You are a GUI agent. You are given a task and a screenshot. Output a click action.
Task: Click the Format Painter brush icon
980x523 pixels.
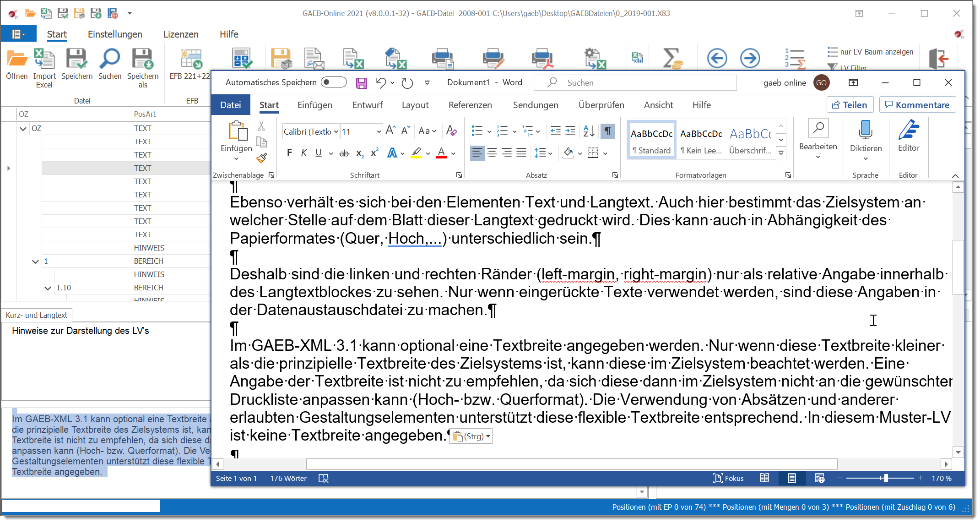(261, 158)
